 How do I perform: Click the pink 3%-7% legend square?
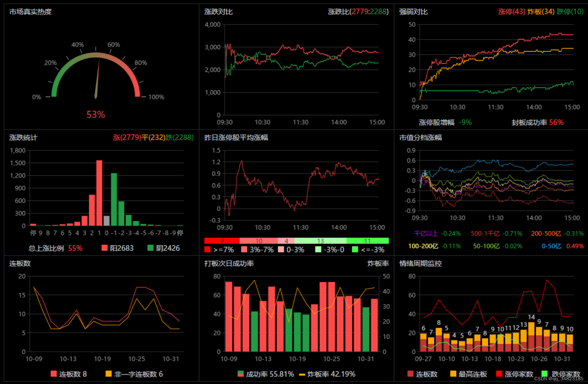tap(244, 249)
